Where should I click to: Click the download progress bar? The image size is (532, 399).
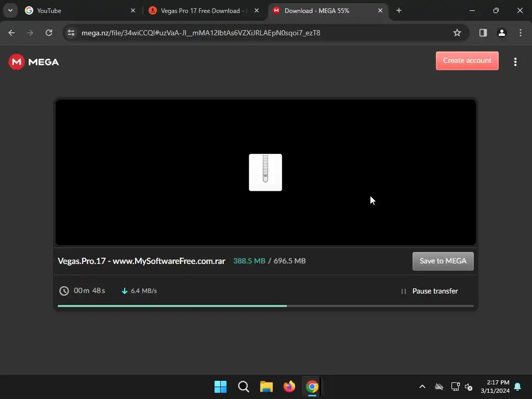(265, 306)
